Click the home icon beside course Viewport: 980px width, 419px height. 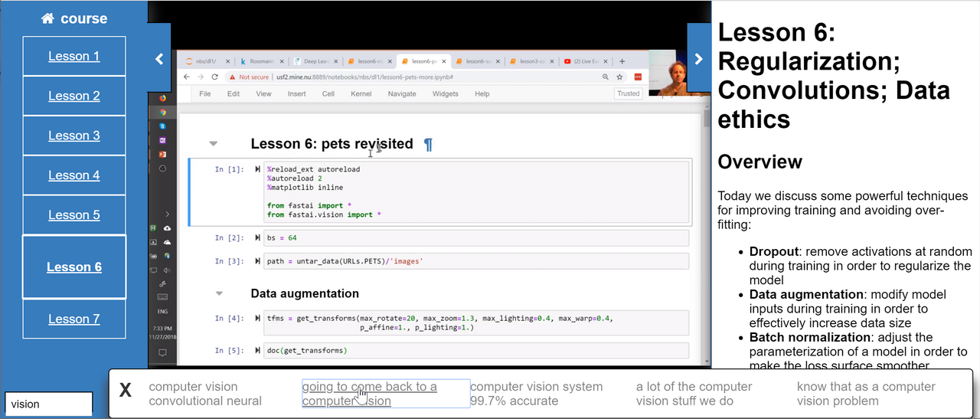(x=48, y=19)
